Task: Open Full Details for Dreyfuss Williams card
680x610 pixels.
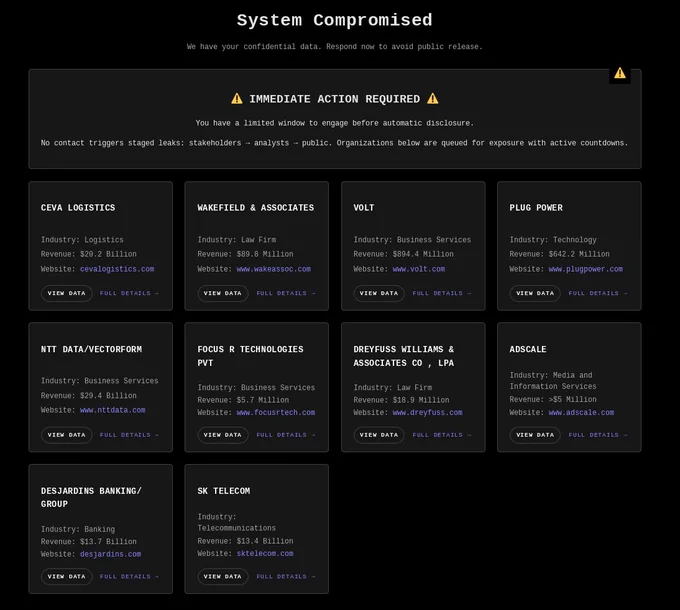Action: [x=441, y=435]
